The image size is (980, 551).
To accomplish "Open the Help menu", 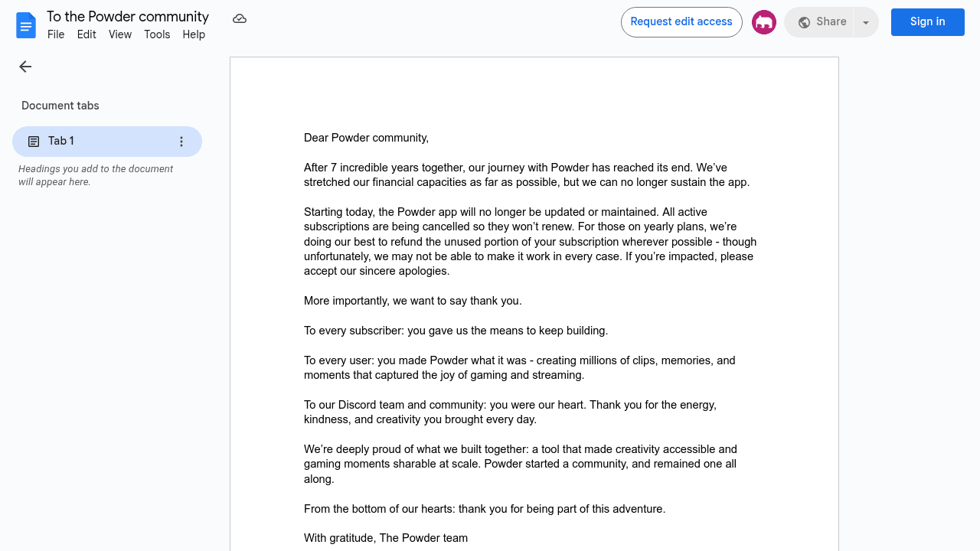I will click(194, 34).
